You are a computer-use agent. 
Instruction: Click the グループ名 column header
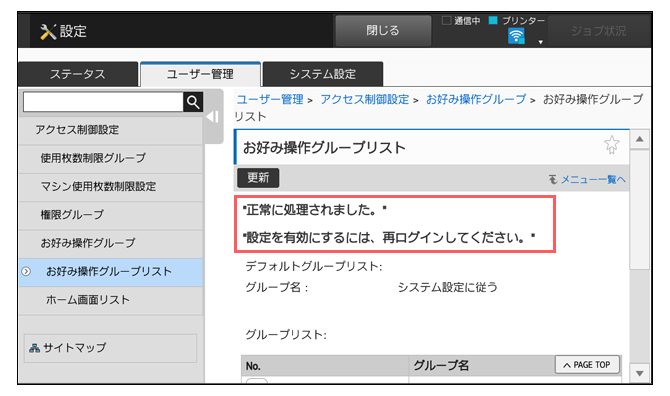(x=441, y=366)
